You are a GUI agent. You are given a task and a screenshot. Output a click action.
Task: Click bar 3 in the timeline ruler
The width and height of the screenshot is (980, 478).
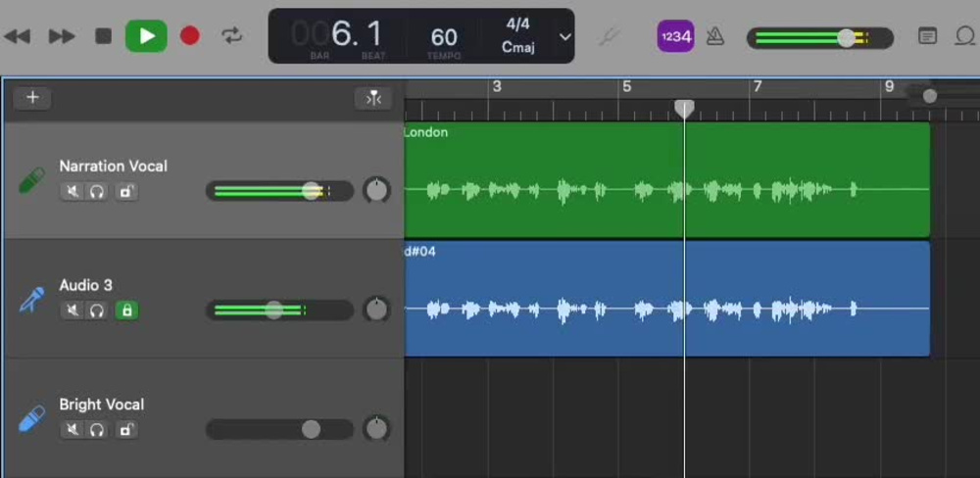point(496,87)
